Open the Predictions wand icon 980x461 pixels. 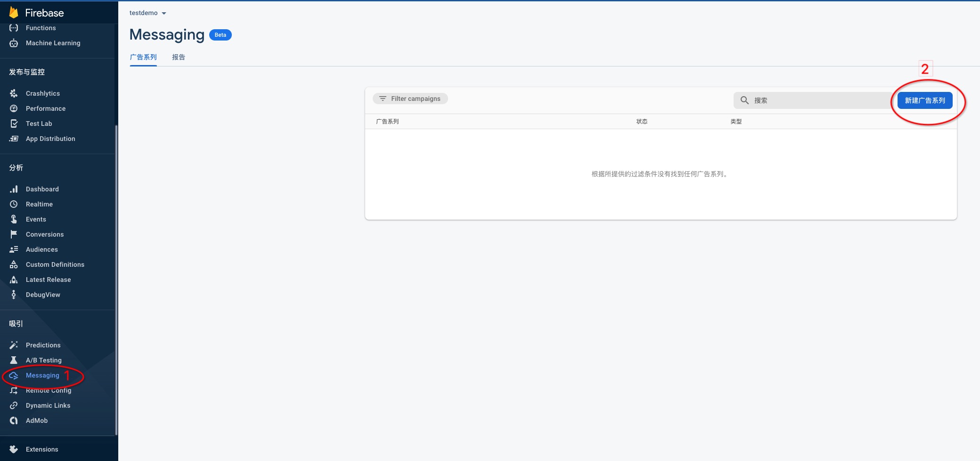click(x=14, y=345)
